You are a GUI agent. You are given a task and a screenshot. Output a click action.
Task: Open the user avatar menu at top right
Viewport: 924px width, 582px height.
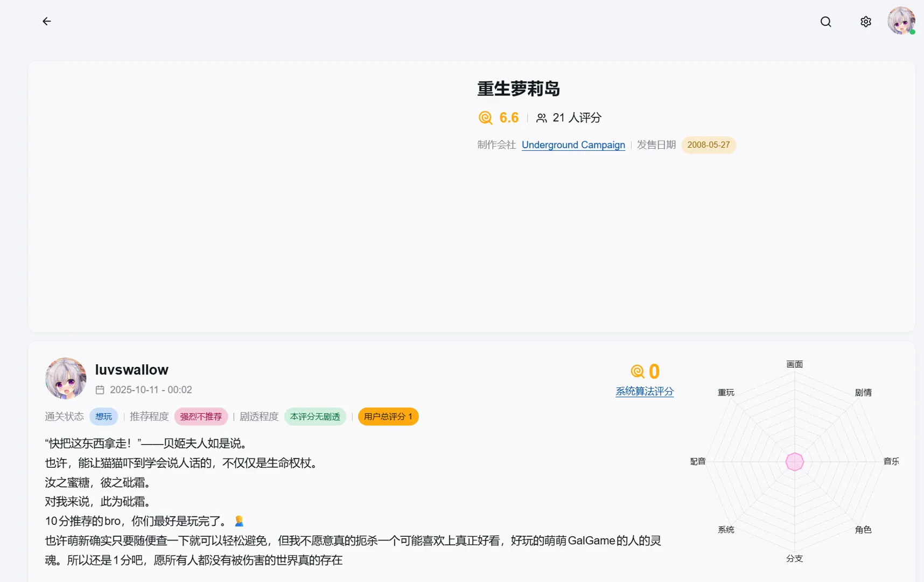[x=901, y=21]
